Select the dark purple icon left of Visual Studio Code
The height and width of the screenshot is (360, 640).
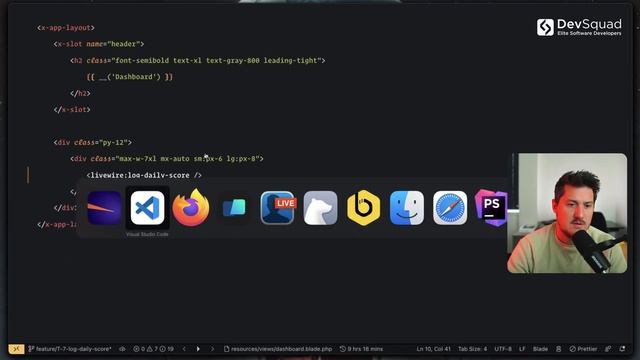coord(104,208)
